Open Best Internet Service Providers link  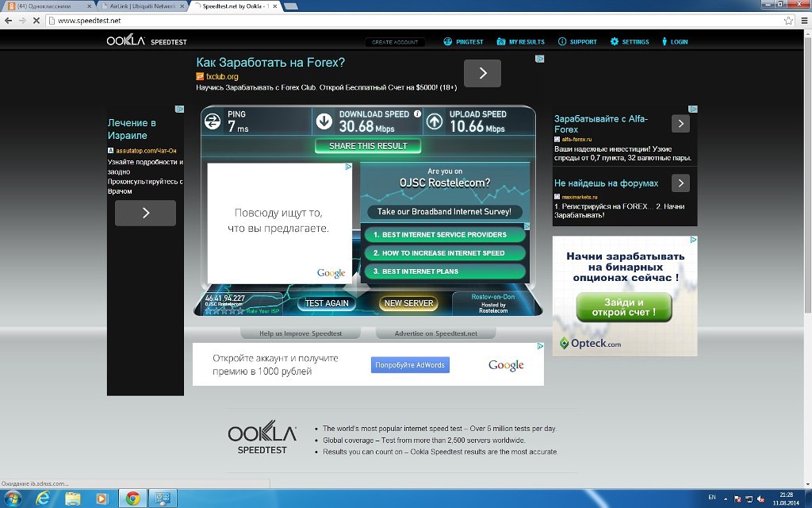[444, 235]
